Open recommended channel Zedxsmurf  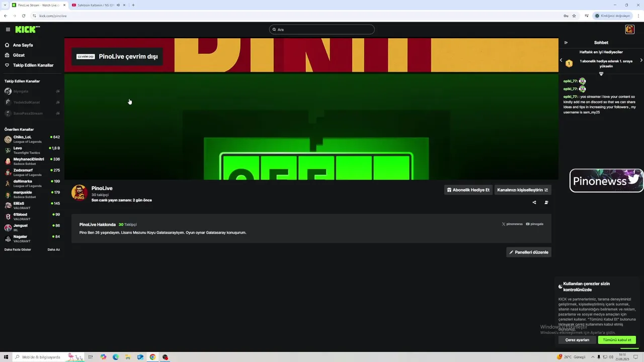[32, 172]
